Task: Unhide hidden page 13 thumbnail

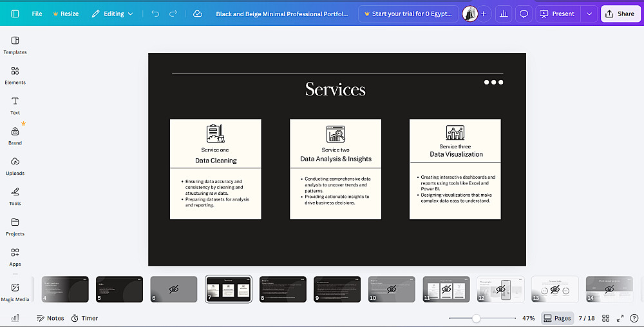Action: [x=555, y=289]
